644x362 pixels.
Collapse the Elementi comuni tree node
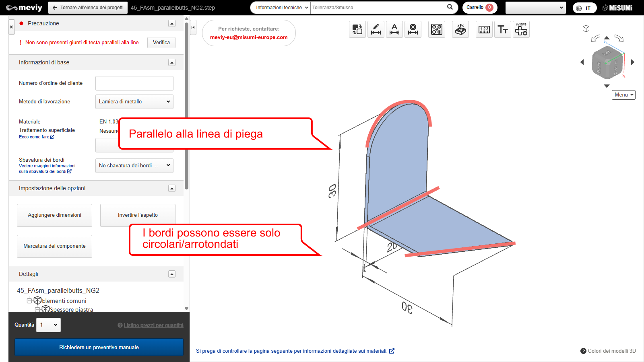click(29, 300)
